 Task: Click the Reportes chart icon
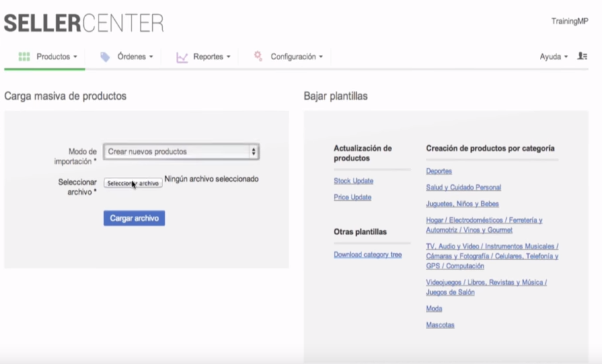(x=182, y=57)
